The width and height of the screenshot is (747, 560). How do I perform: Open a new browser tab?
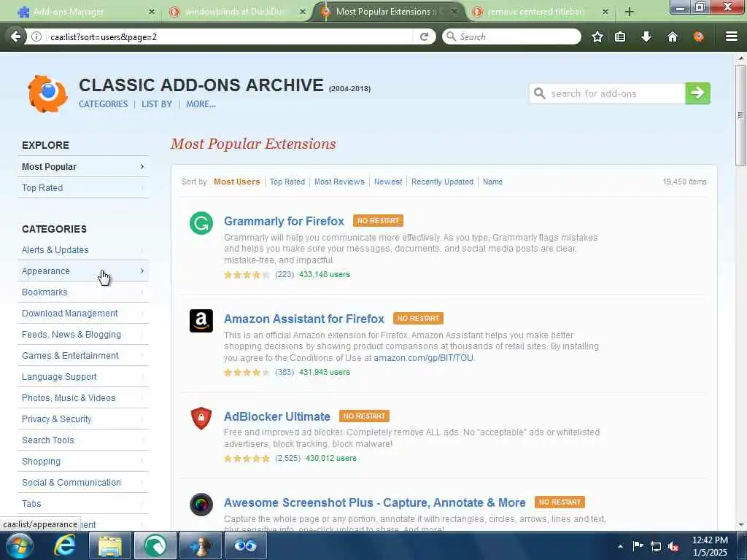pos(630,12)
